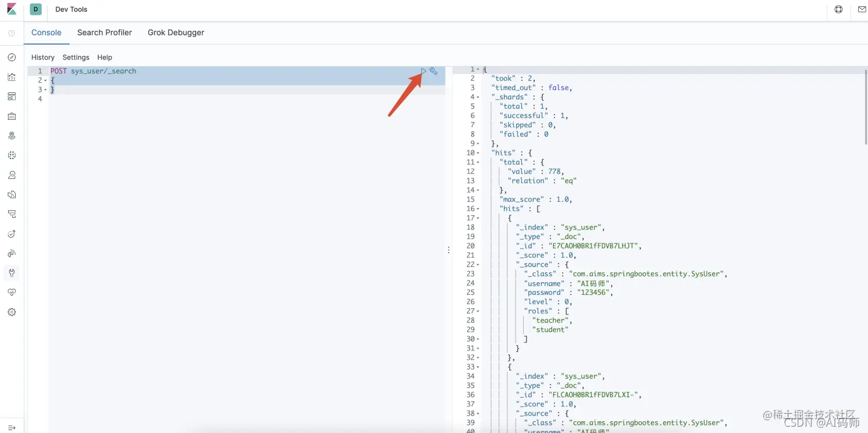Open the SIEM app in the sidebar
Screen dimensions: 868x433
pos(12,253)
